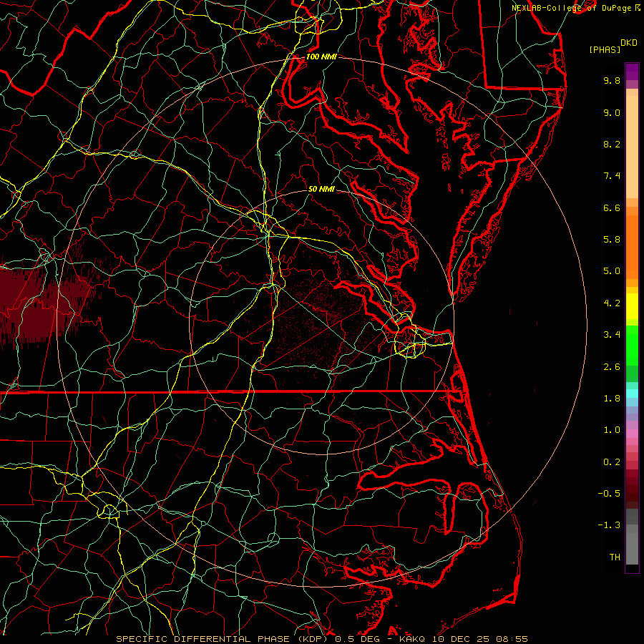Select the [PHAS] units label
The height and width of the screenshot is (644, 644).
pyautogui.click(x=605, y=49)
